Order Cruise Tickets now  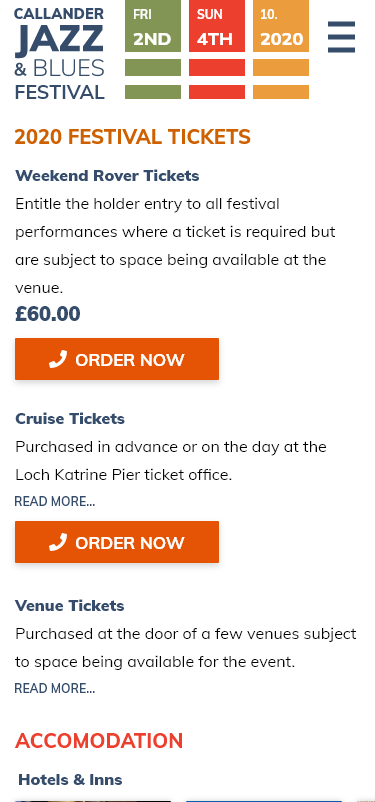117,542
